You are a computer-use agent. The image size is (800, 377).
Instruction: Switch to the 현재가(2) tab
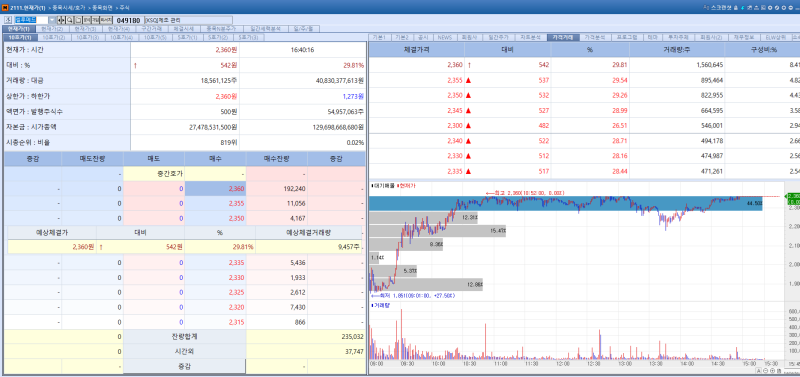point(52,29)
